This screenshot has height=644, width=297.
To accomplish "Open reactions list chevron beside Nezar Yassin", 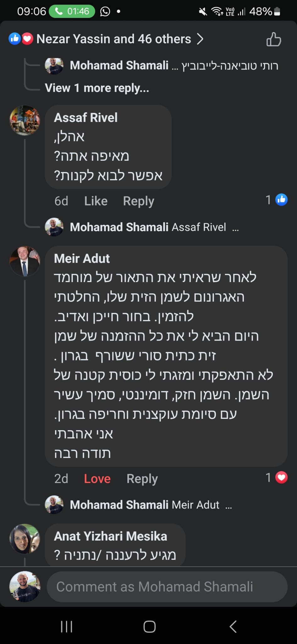I will pos(200,39).
